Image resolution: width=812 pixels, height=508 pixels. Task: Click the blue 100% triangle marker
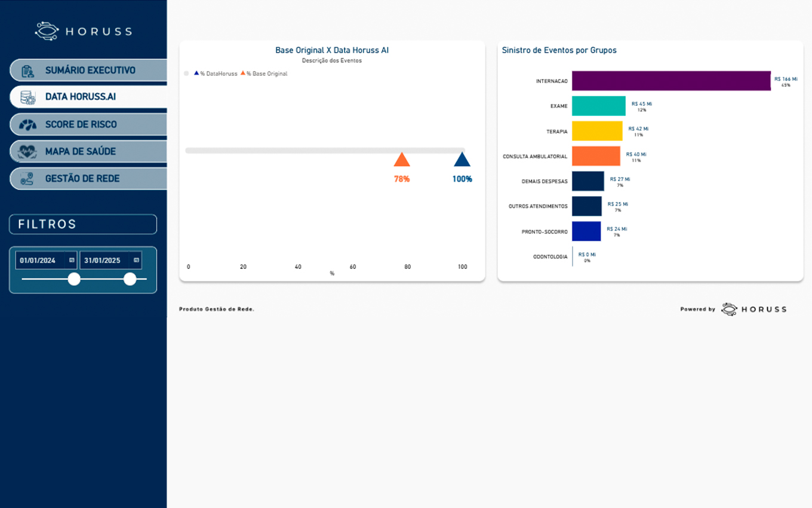[x=462, y=160]
